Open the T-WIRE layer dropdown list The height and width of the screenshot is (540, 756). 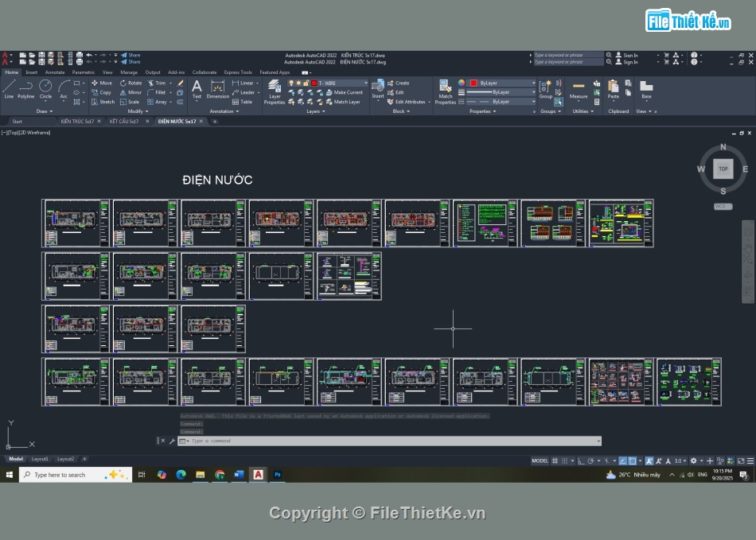tap(365, 83)
